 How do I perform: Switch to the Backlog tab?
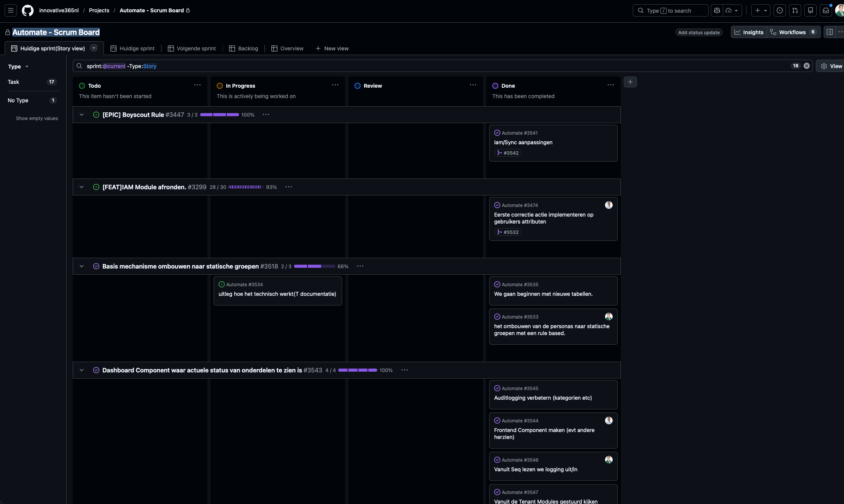(244, 48)
